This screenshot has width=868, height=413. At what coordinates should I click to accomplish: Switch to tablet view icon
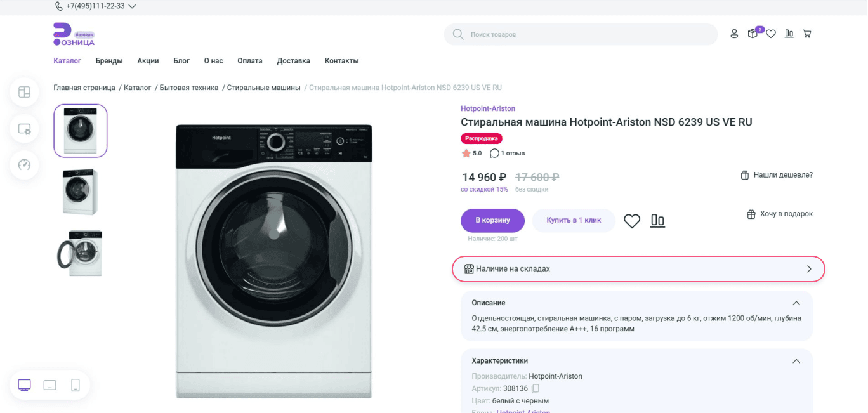pyautogui.click(x=50, y=385)
